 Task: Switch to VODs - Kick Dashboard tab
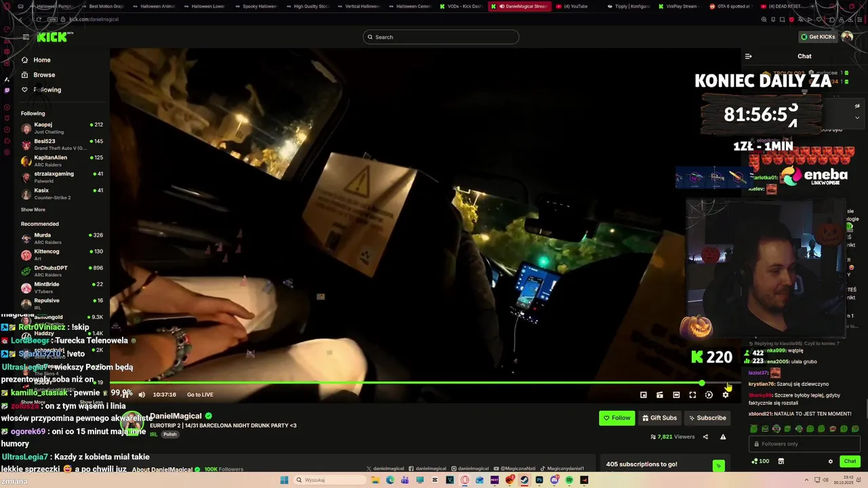tap(461, 6)
